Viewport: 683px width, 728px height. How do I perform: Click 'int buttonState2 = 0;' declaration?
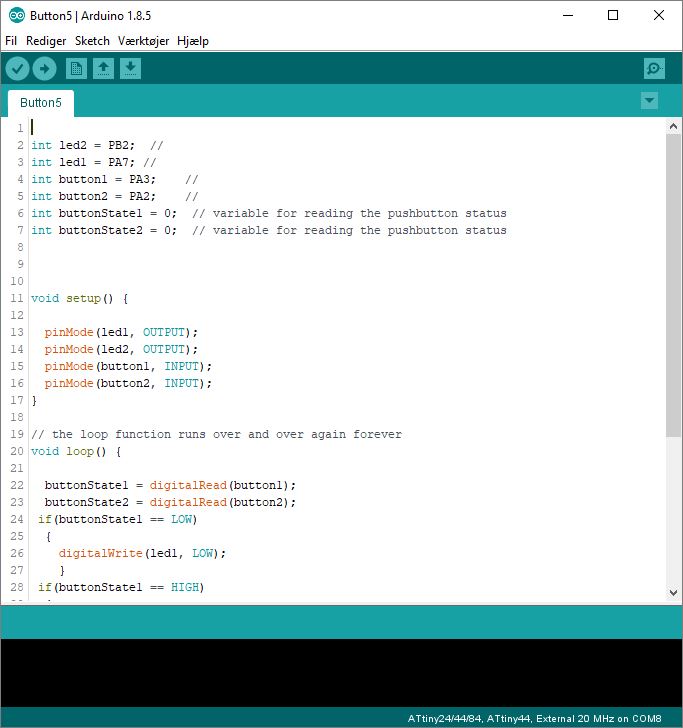[x=104, y=230]
